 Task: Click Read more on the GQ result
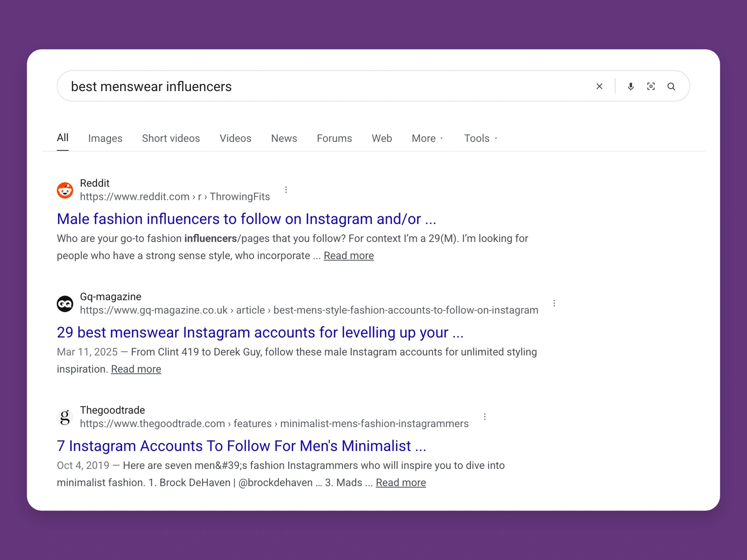(x=136, y=369)
